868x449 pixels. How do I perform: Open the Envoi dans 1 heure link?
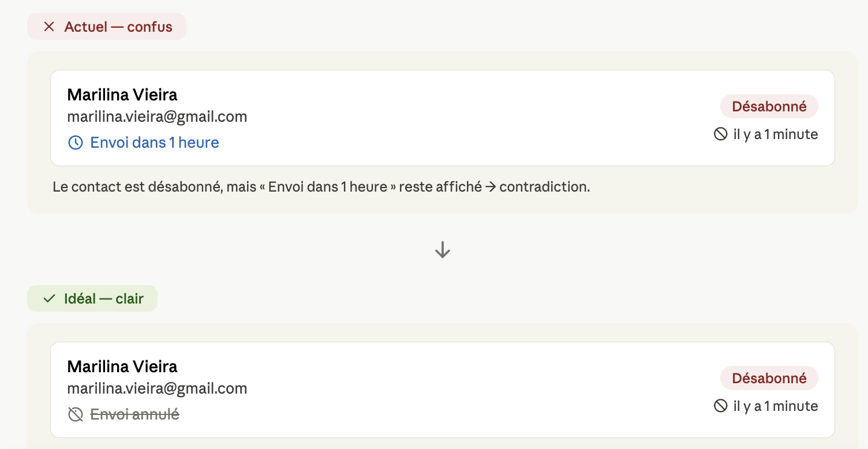click(155, 143)
